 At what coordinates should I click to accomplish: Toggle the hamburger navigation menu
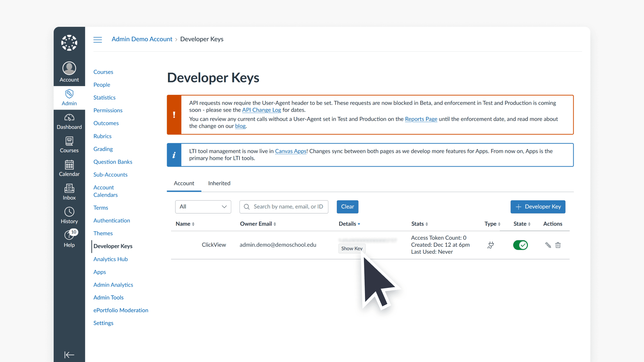pos(98,39)
